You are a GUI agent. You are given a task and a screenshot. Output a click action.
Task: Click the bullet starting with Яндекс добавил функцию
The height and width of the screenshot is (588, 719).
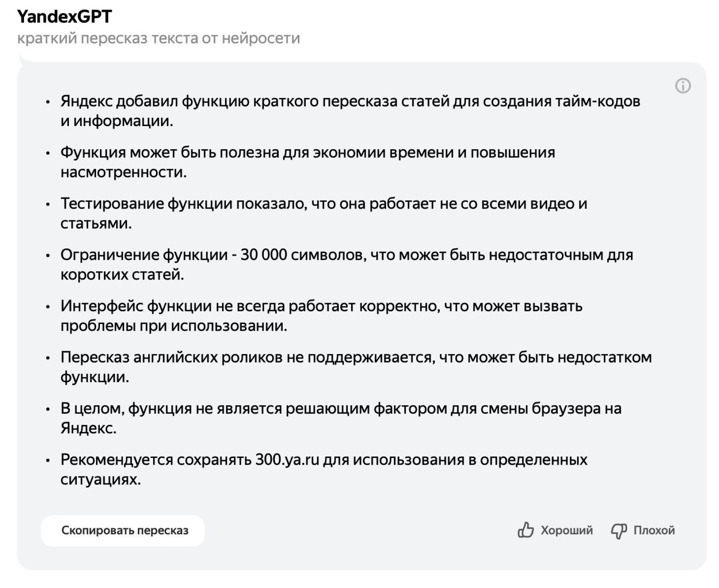(350, 111)
